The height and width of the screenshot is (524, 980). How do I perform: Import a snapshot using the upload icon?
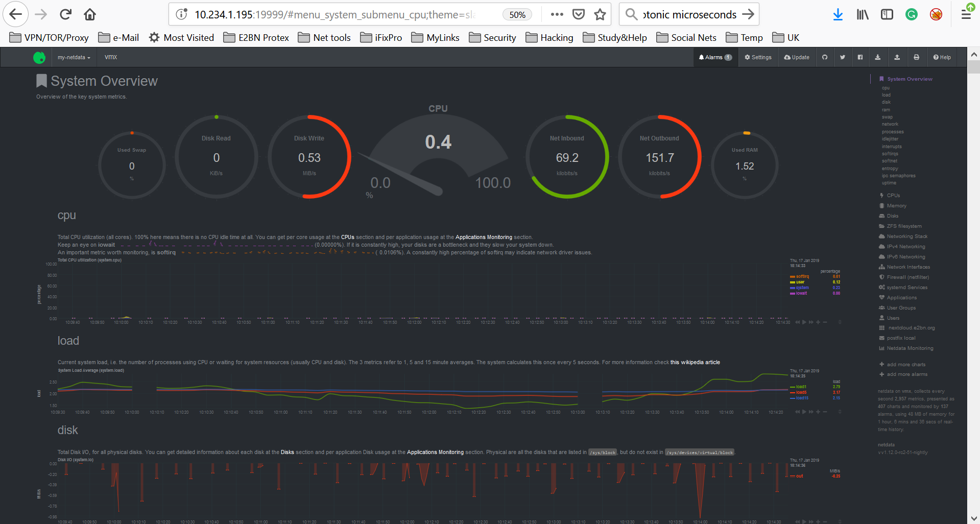coord(897,57)
